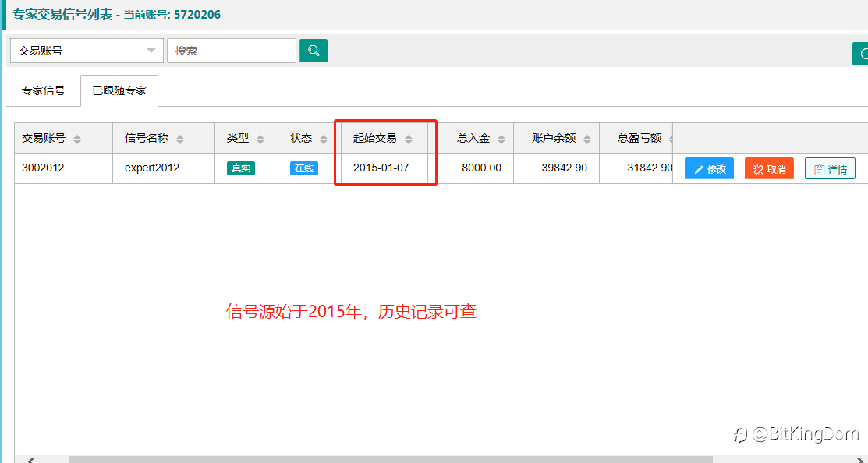Click signal name expert2012
This screenshot has height=463, width=868.
[151, 168]
